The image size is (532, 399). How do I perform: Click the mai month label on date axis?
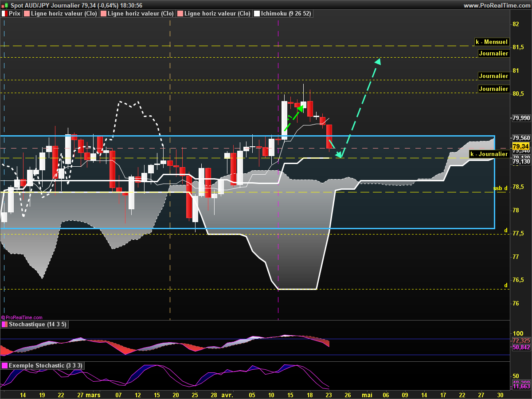point(367,395)
